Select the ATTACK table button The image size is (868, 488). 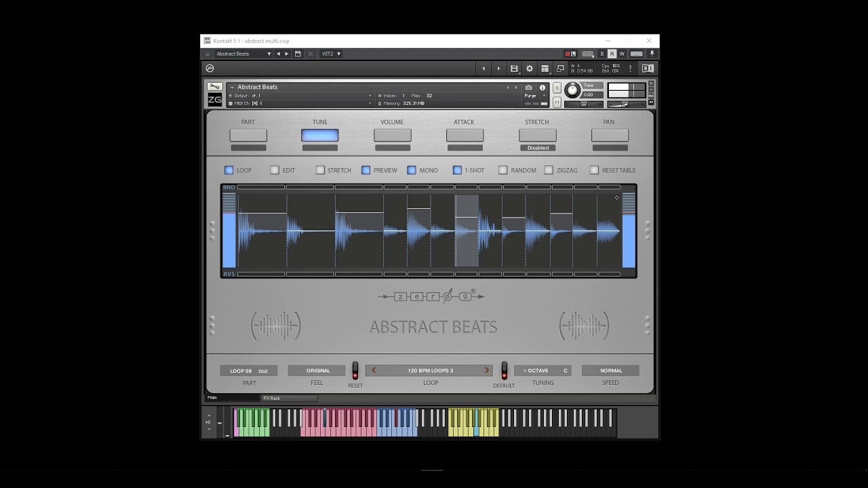(x=465, y=135)
